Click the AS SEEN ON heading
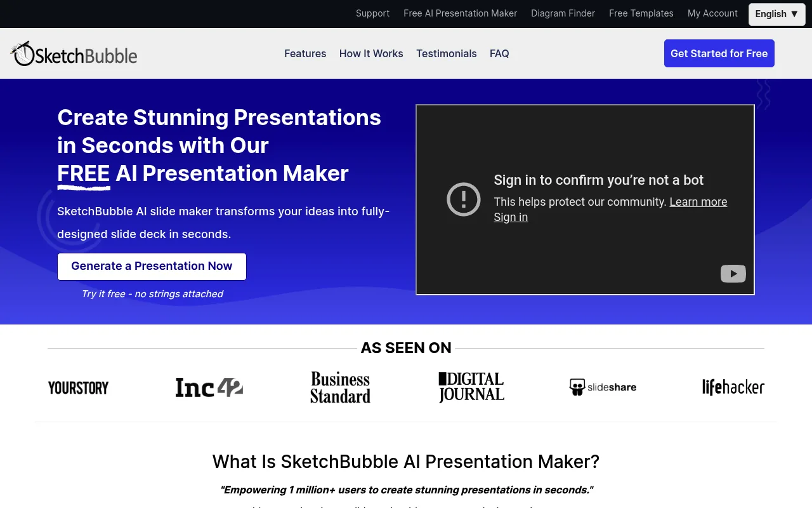This screenshot has height=508, width=812. pyautogui.click(x=406, y=348)
